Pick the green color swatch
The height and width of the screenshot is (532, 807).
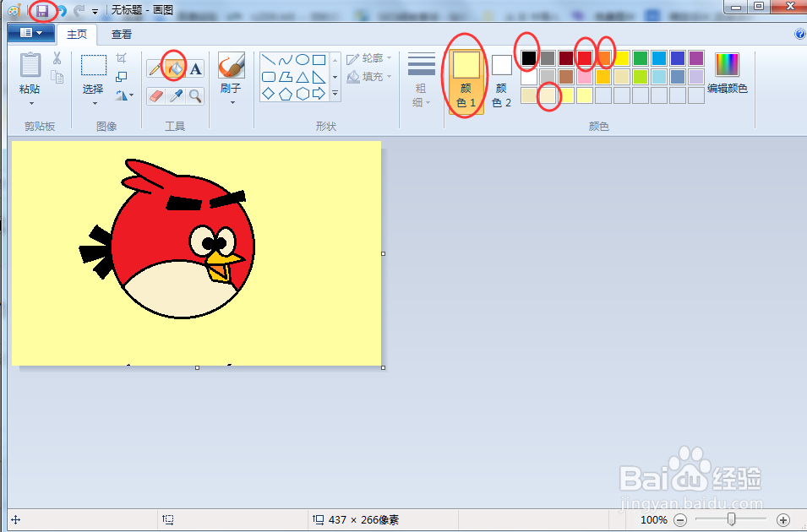pyautogui.click(x=641, y=58)
